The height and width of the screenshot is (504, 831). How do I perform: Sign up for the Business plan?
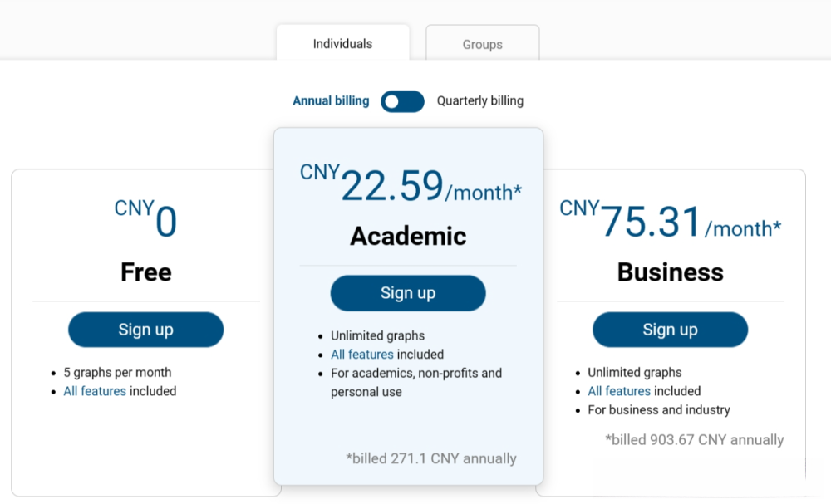coord(670,330)
